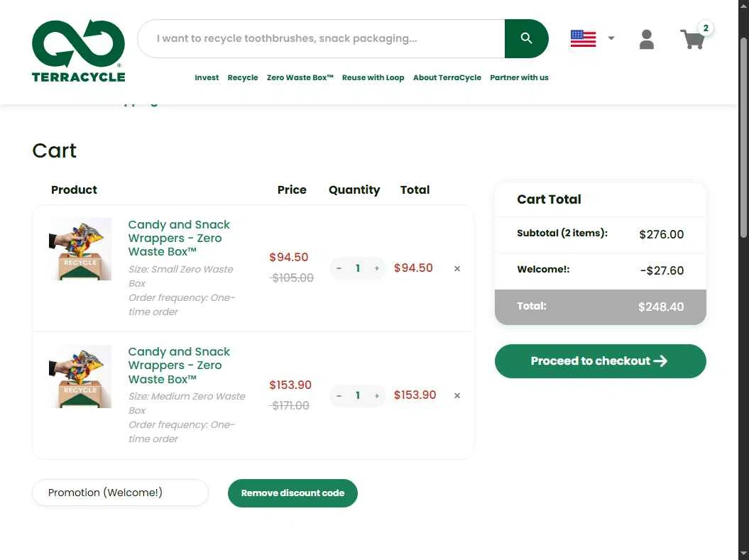Click Size: Small Zero Waste Box text
This screenshot has height=560, width=749.
[180, 276]
